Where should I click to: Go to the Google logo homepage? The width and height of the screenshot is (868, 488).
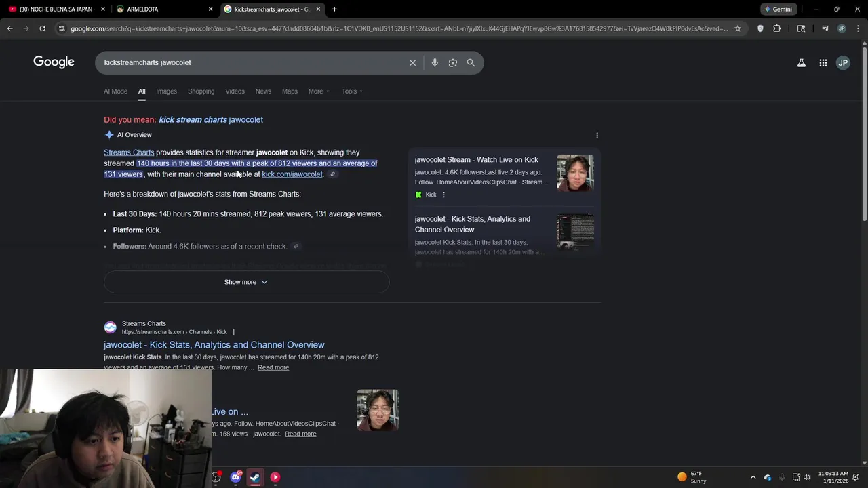pyautogui.click(x=54, y=62)
